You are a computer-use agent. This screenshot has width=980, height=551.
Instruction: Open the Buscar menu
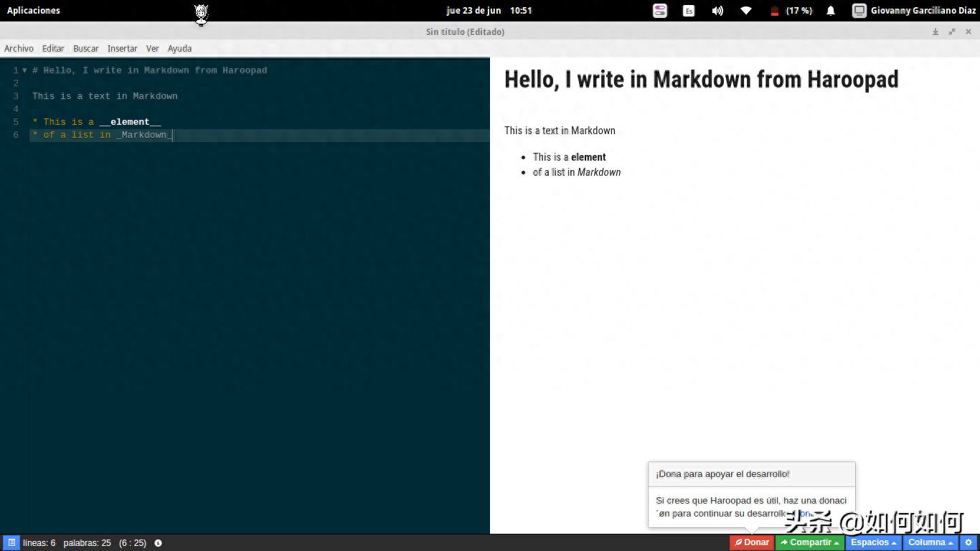(86, 48)
